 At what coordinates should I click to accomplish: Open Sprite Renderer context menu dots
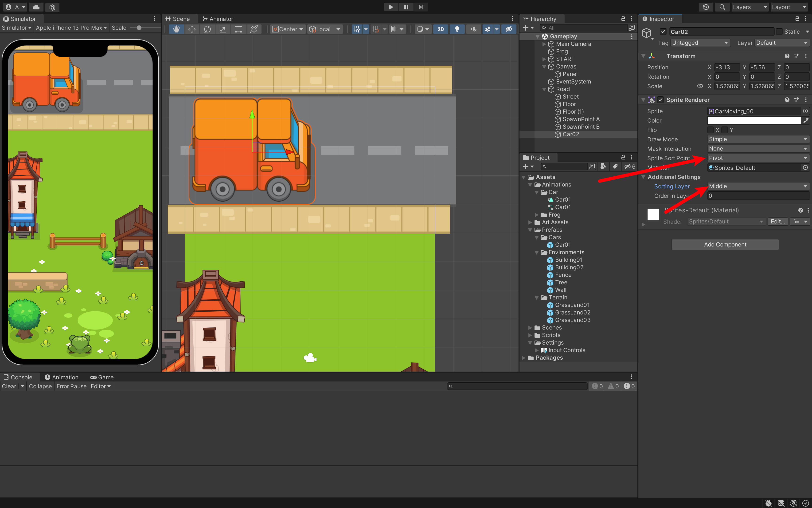[806, 100]
